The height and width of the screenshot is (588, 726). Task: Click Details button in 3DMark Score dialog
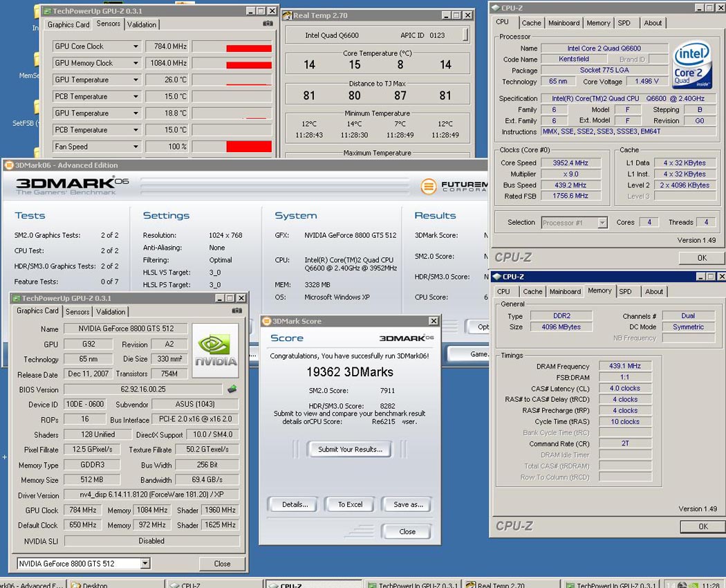[x=295, y=504]
